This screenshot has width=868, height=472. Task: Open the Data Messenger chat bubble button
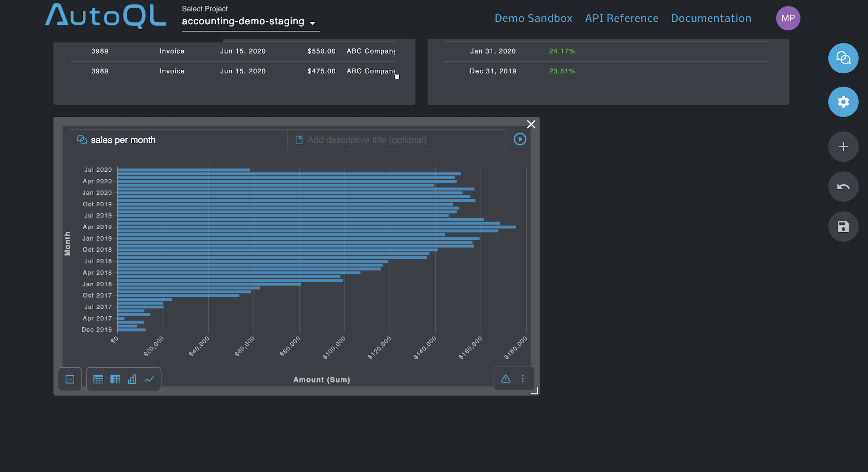(x=843, y=58)
